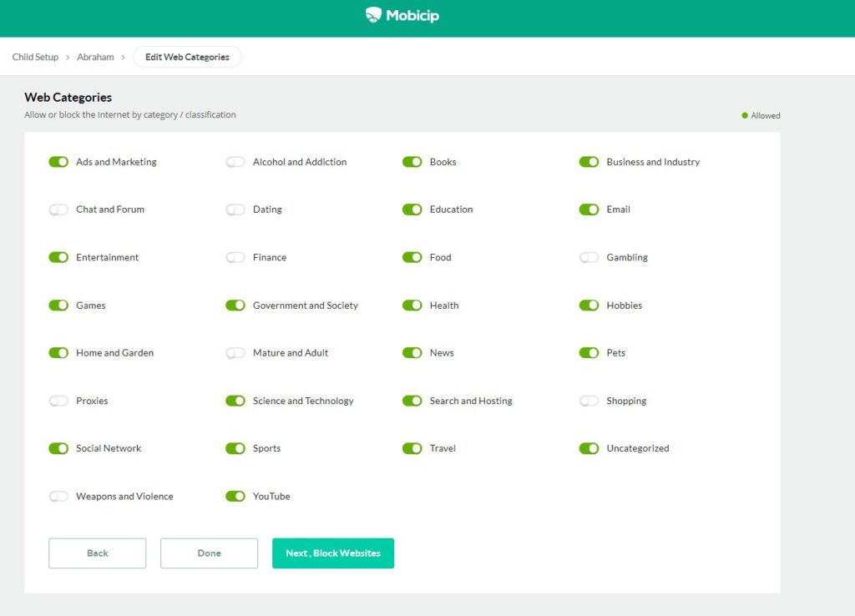Click the green Allowed status indicator
The height and width of the screenshot is (616, 855).
[x=746, y=116]
